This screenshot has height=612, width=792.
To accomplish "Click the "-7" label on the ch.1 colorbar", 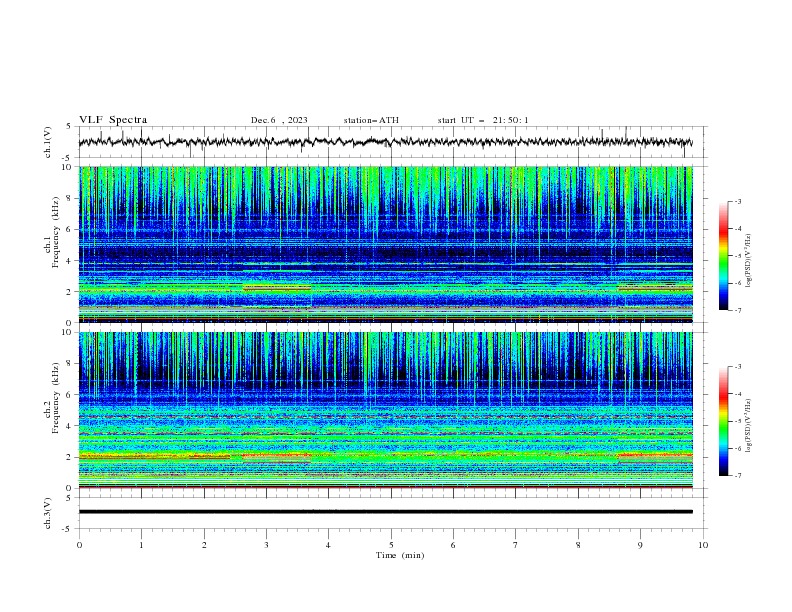I will 737,310.
